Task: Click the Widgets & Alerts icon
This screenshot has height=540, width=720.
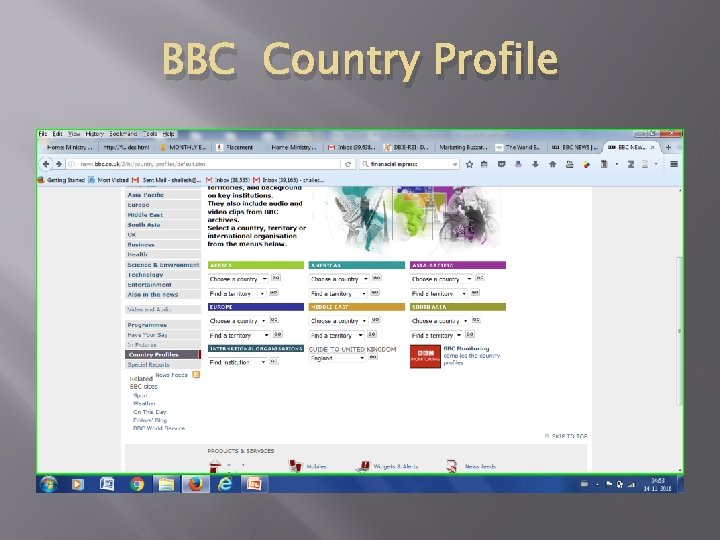Action: point(363,466)
